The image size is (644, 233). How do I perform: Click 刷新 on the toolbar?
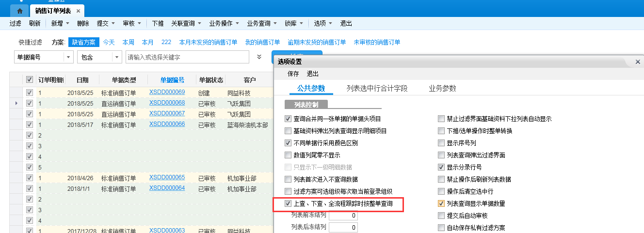tap(35, 23)
